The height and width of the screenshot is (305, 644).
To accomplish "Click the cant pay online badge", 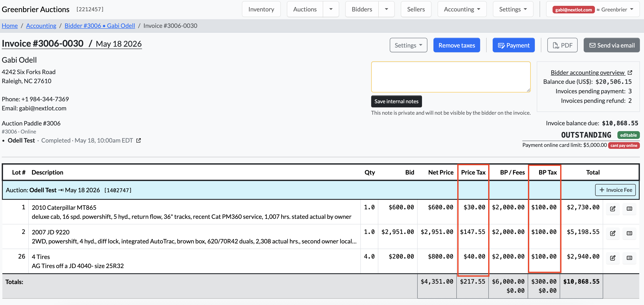I will click(624, 145).
